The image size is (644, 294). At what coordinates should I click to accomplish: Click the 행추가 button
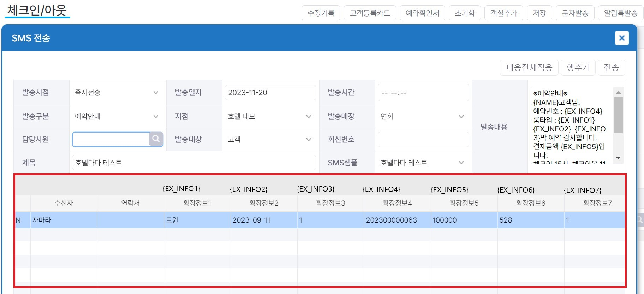(x=578, y=67)
